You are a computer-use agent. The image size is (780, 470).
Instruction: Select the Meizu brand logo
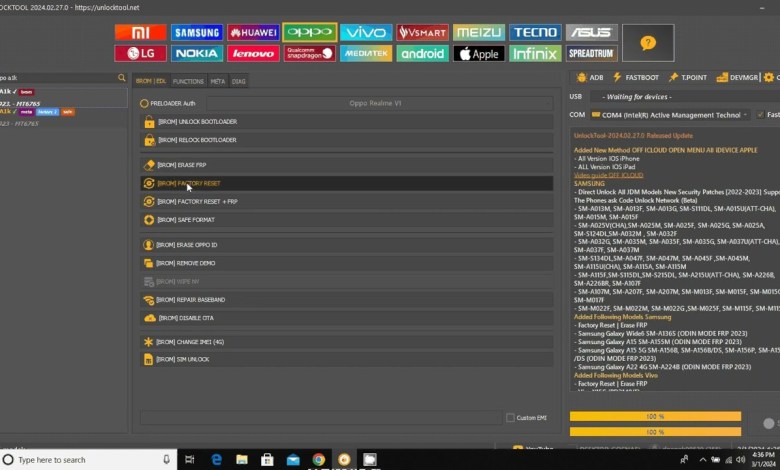479,32
